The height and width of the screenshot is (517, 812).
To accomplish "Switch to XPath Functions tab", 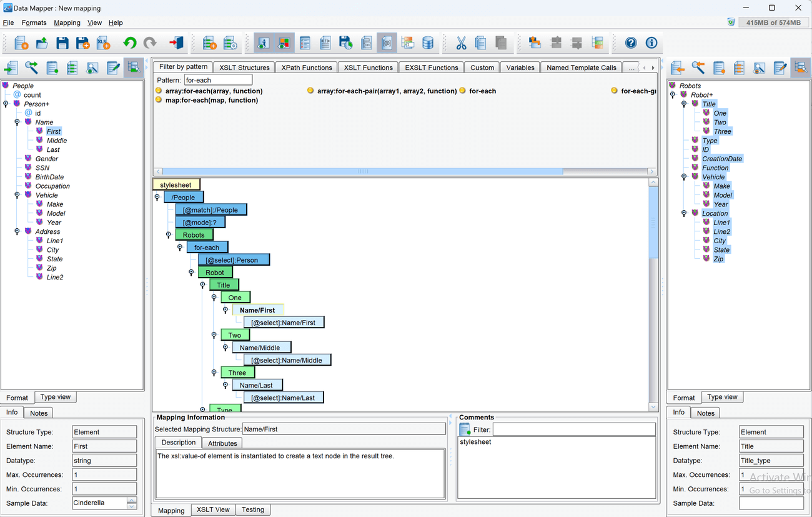I will tap(307, 68).
